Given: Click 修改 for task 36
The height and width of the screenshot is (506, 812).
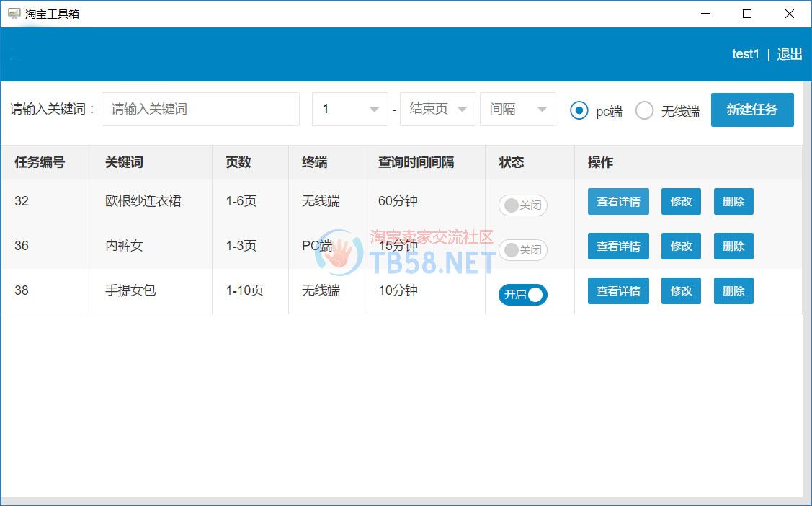Looking at the screenshot, I should 681,247.
